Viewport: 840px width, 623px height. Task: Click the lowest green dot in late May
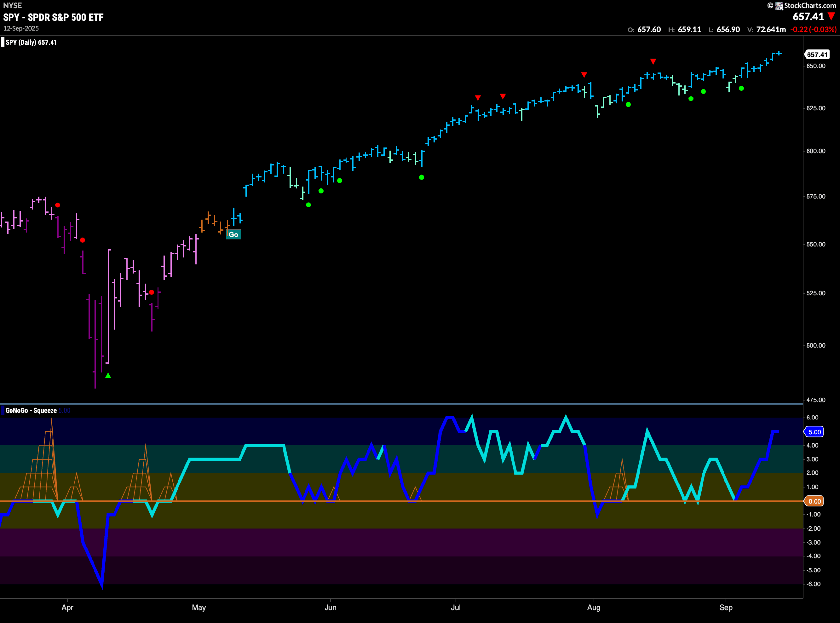(x=308, y=205)
